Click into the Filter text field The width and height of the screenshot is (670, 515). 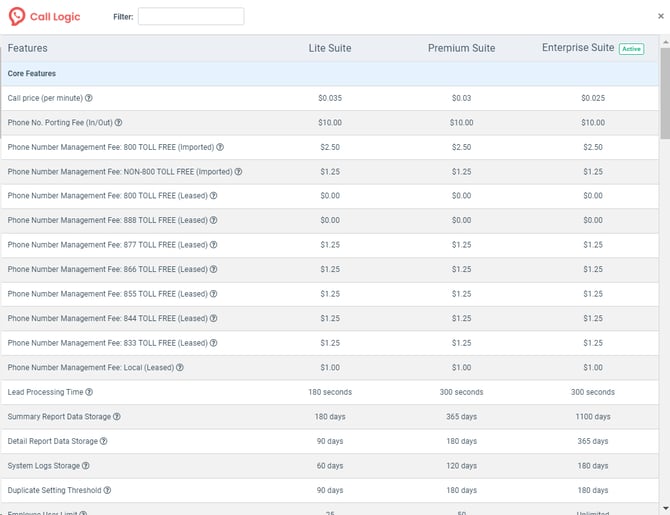pos(190,17)
